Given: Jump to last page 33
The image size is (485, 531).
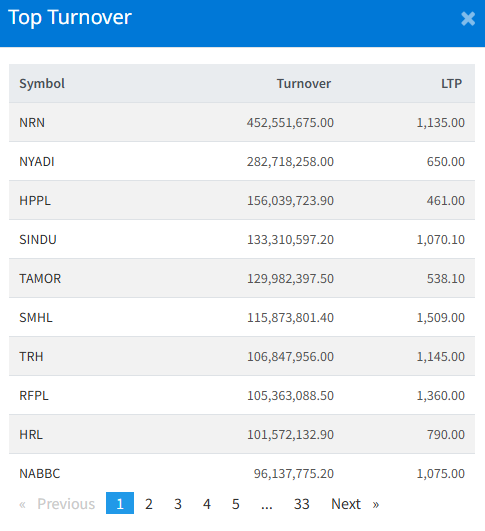Looking at the screenshot, I should click(x=302, y=504).
